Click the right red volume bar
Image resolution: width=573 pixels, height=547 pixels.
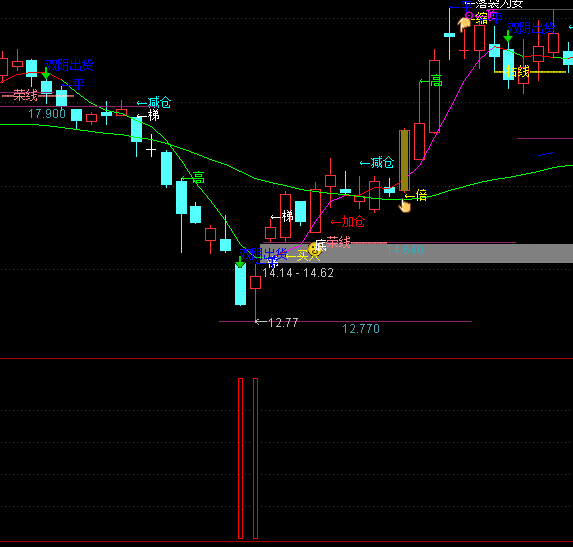coord(255,458)
